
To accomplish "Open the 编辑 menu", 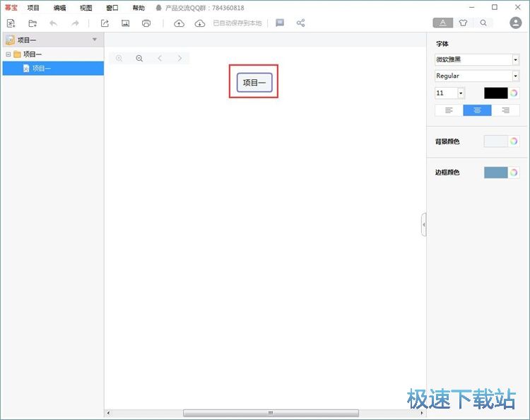I will pyautogui.click(x=59, y=8).
